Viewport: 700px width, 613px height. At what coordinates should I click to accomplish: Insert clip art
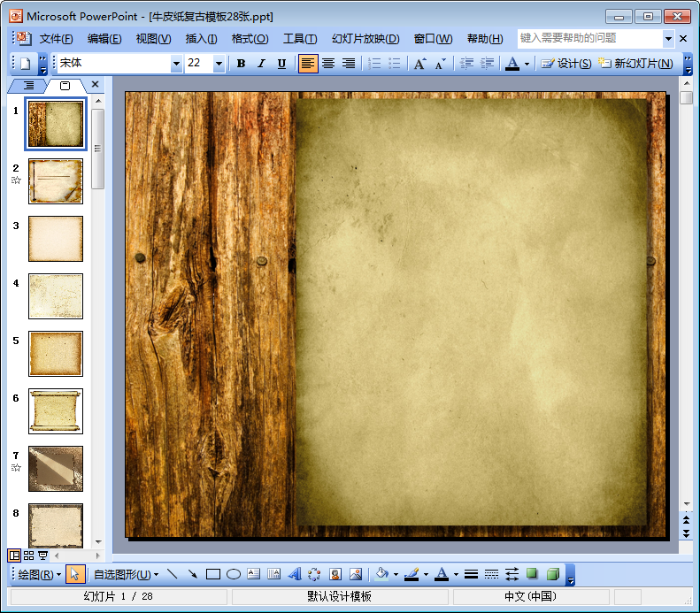coord(335,575)
